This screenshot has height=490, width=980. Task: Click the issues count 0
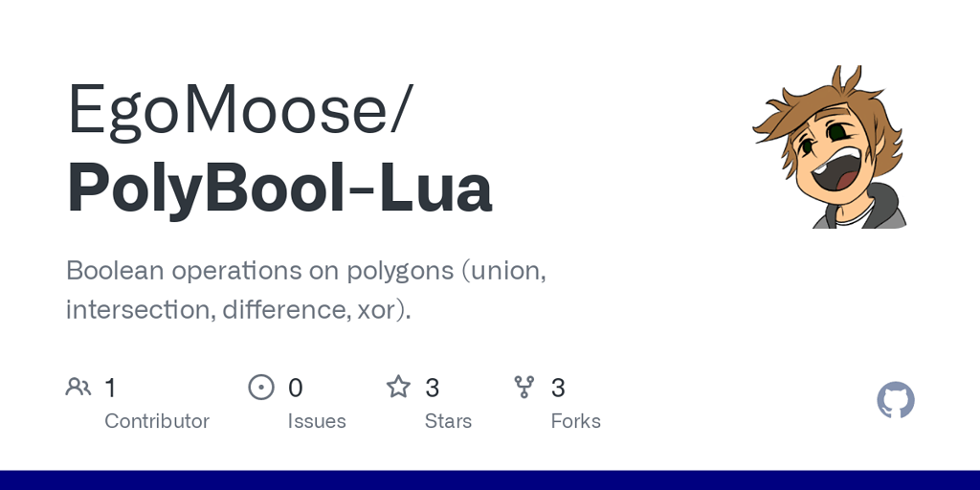coord(295,389)
